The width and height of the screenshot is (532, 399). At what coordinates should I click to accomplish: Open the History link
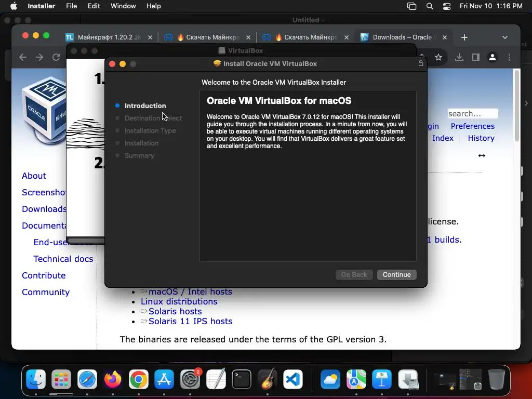(481, 138)
